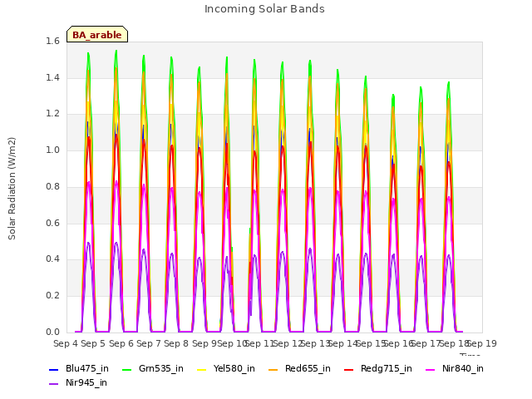Click the red Redg715_in legend color marker

coord(348,369)
